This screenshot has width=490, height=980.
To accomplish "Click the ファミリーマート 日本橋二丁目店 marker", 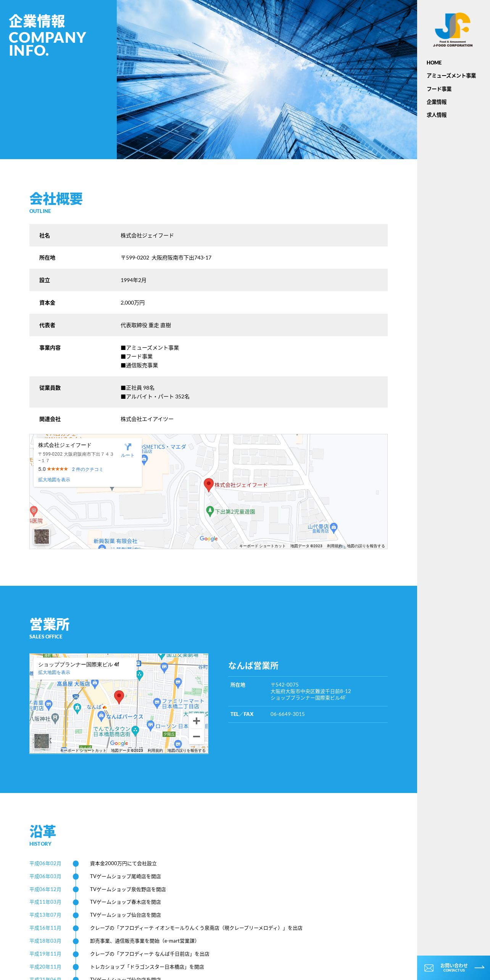I will (x=156, y=703).
